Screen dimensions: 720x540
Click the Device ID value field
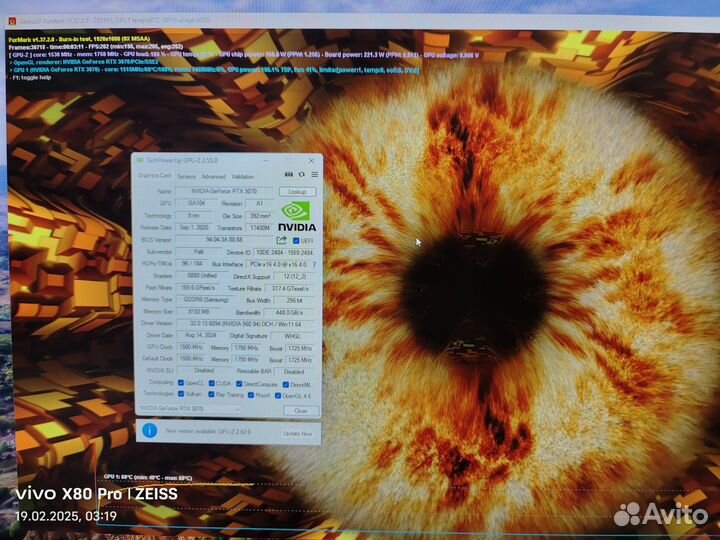[284, 253]
